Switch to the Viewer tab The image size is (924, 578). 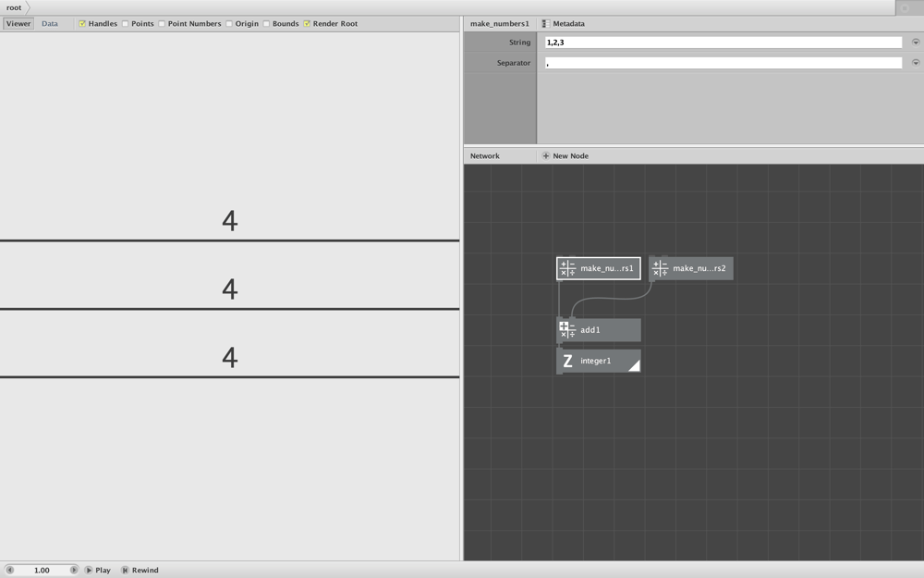18,24
